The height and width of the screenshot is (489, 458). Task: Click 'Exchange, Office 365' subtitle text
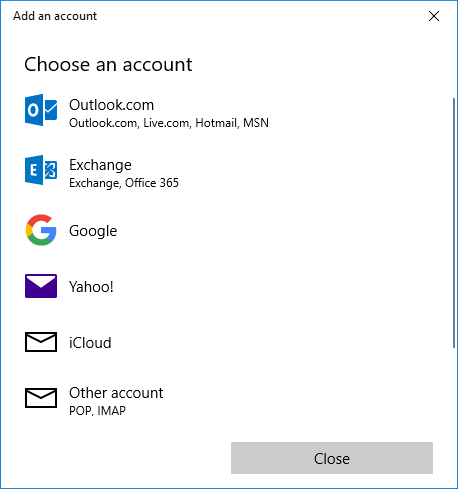coord(124,183)
